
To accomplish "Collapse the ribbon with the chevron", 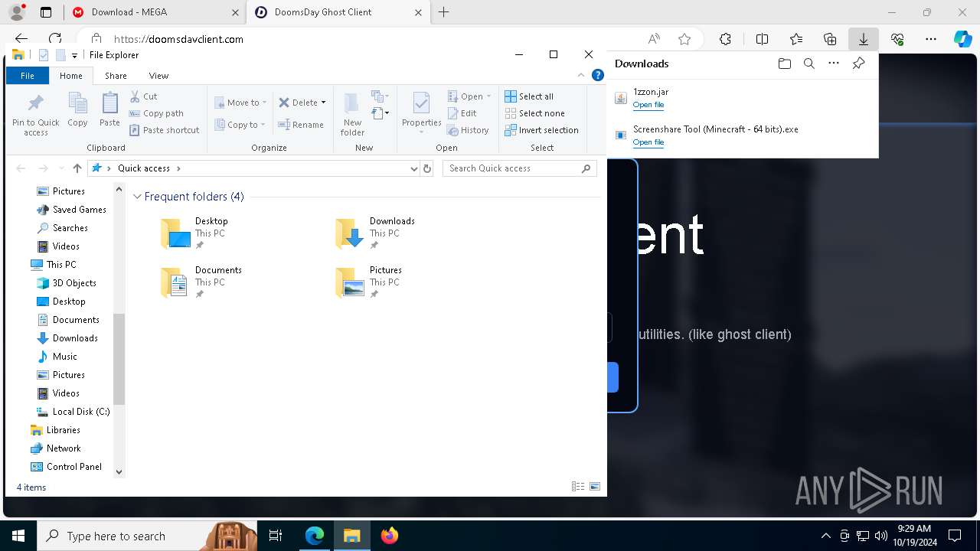I will (x=581, y=75).
